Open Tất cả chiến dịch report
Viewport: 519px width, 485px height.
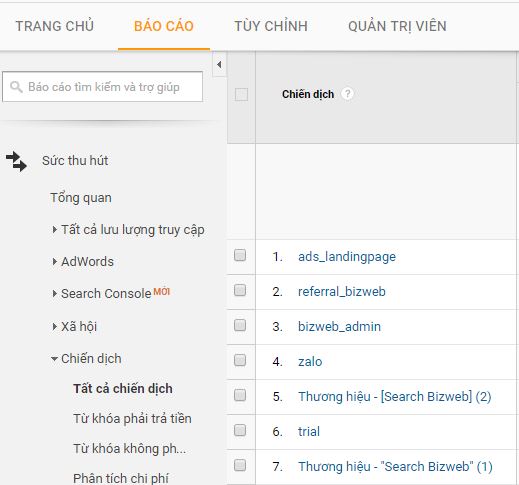coord(123,389)
